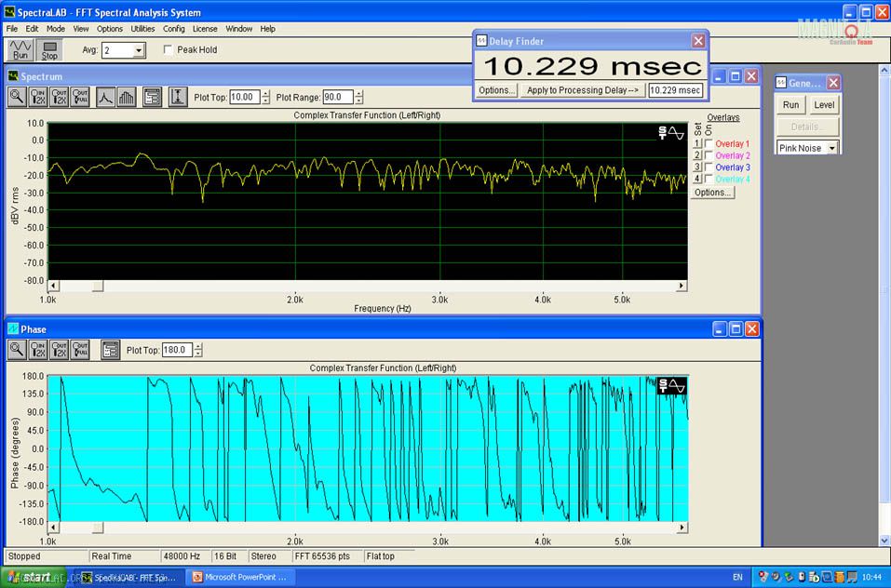Open the File menu
This screenshot has height=588, width=891.
(x=12, y=29)
